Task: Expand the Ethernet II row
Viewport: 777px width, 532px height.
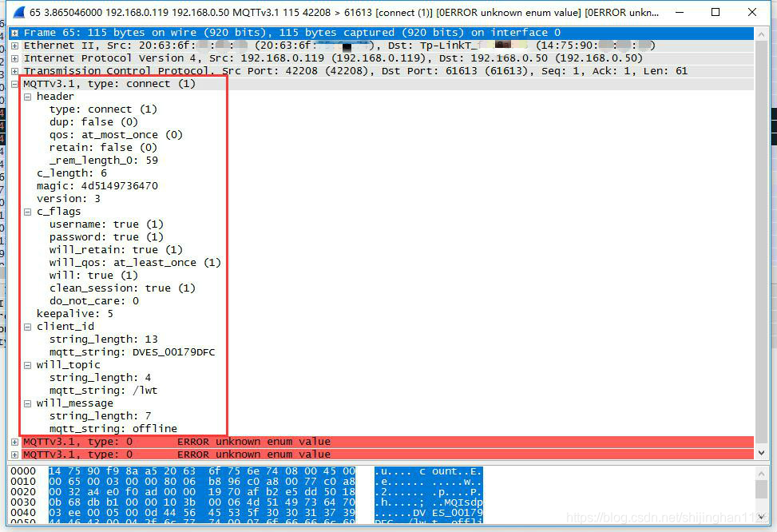Action: tap(15, 46)
